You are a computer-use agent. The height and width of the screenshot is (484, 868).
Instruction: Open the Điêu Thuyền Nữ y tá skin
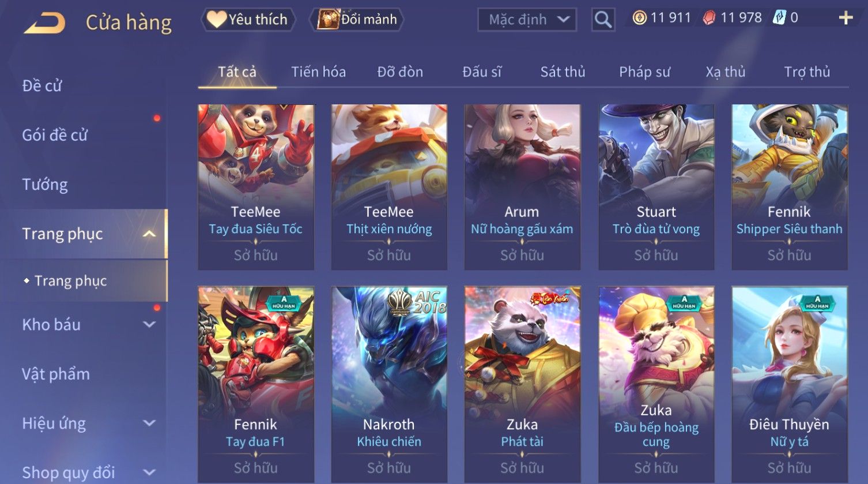point(789,384)
